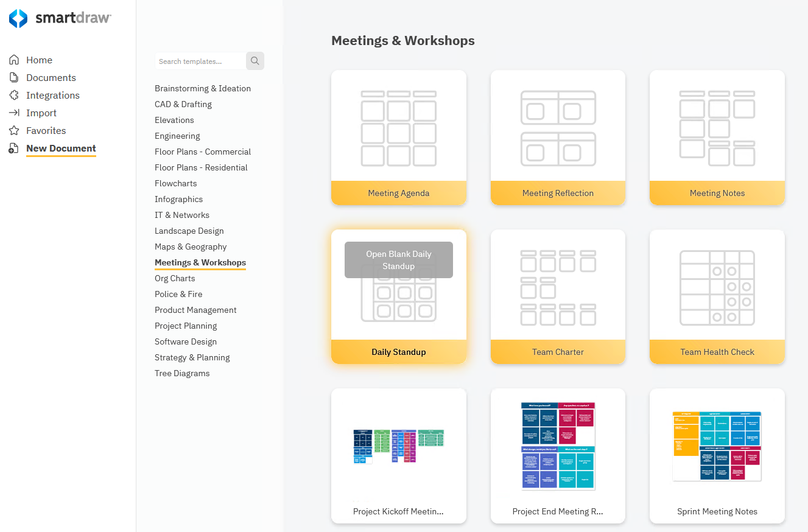Click the Favorites star icon
The height and width of the screenshot is (532, 808).
coord(14,130)
